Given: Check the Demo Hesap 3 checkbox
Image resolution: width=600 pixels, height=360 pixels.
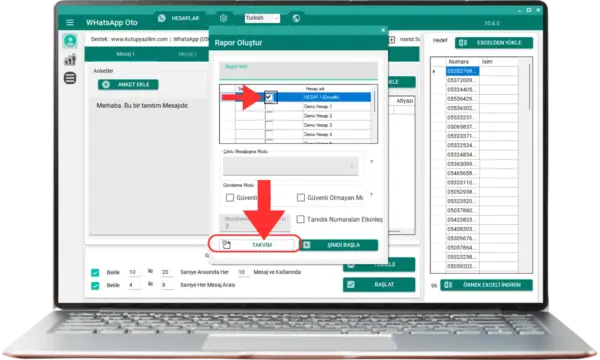Looking at the screenshot, I should click(269, 125).
